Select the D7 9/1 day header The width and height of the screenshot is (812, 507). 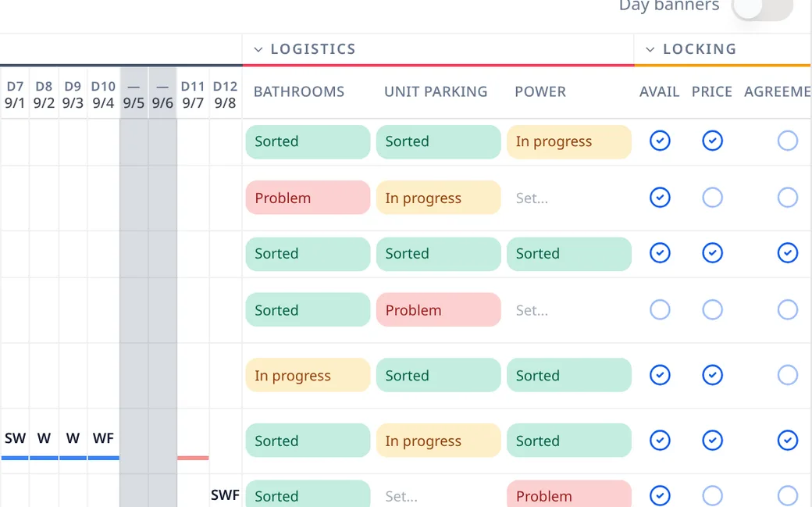(15, 95)
